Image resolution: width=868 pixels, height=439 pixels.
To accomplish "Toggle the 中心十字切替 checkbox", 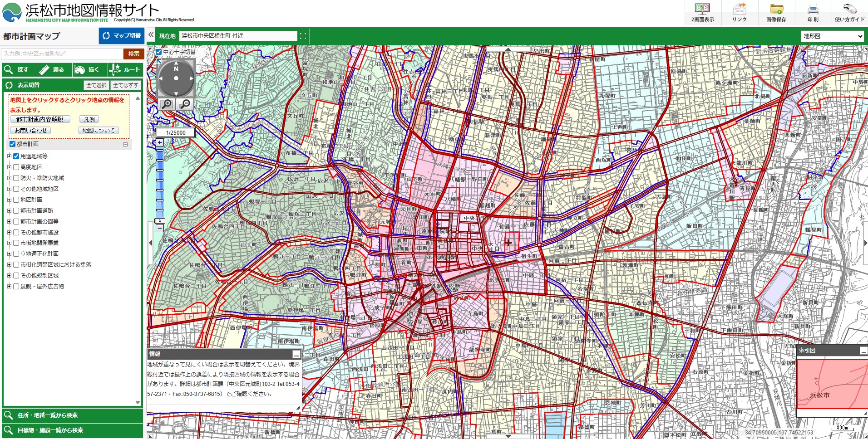I will (x=159, y=52).
